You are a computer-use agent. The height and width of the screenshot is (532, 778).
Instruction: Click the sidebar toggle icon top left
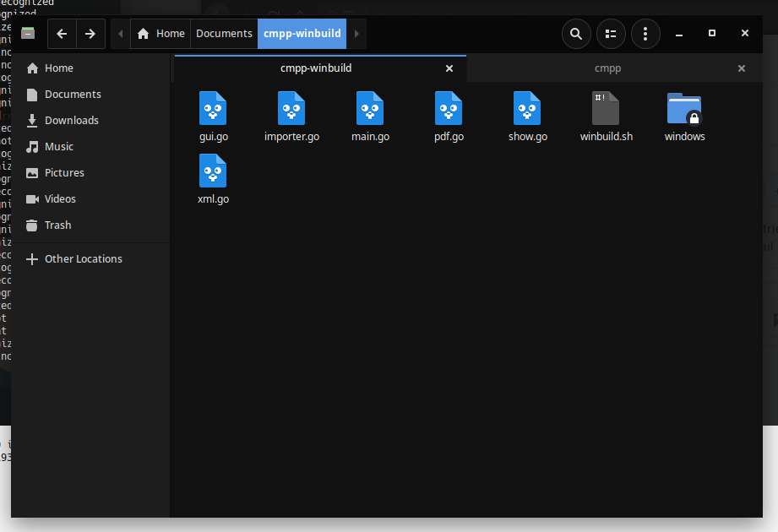[x=27, y=33]
